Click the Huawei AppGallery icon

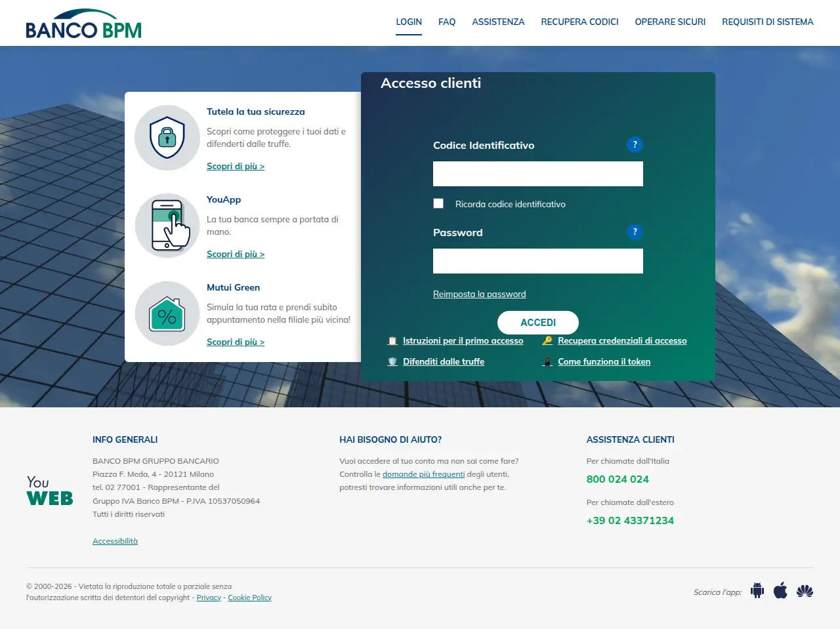click(805, 591)
